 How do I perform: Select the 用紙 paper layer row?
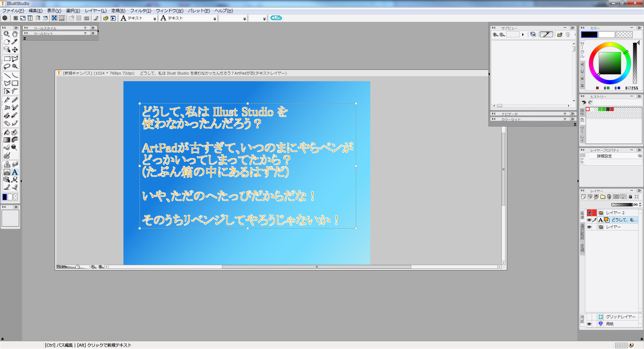click(618, 324)
